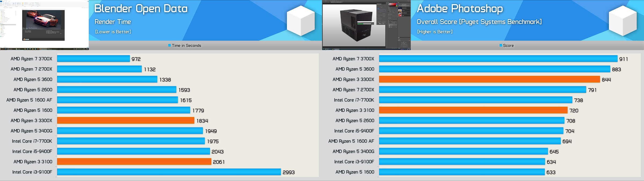Click the 844 Photoshop score value
644x181 pixels.
tap(606, 80)
